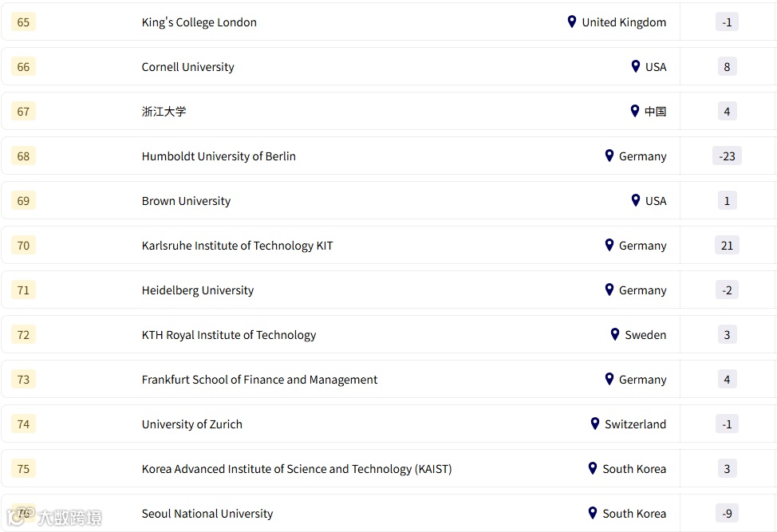Click the pin icon in the 浙江大学 row

pyautogui.click(x=634, y=111)
